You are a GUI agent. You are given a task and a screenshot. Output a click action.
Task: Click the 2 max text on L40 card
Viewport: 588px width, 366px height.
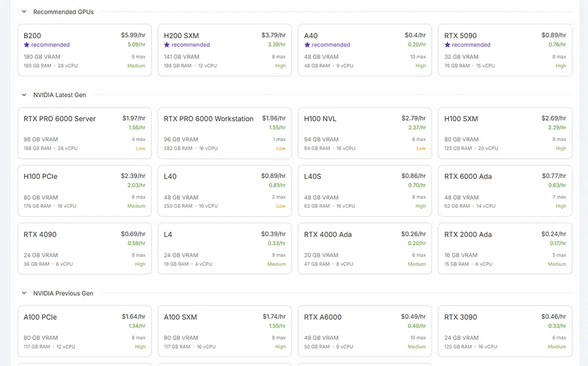[279, 197]
